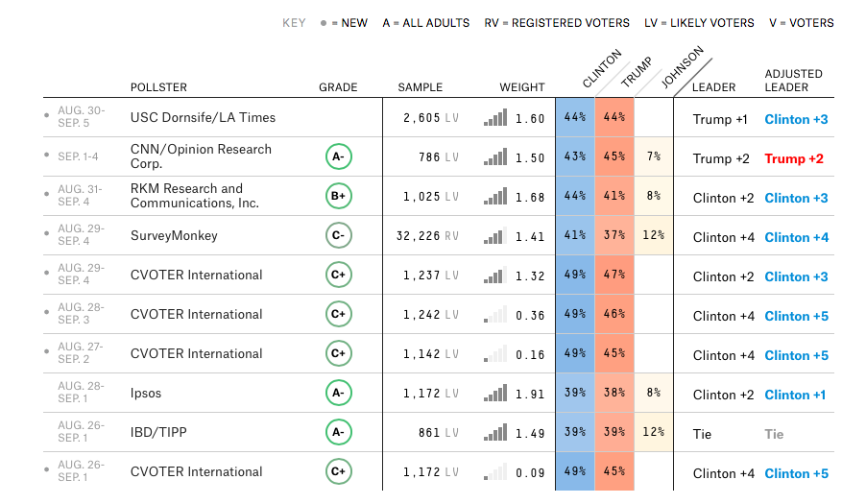Click the C- grade badge for SurveyMonkey

pos(339,236)
